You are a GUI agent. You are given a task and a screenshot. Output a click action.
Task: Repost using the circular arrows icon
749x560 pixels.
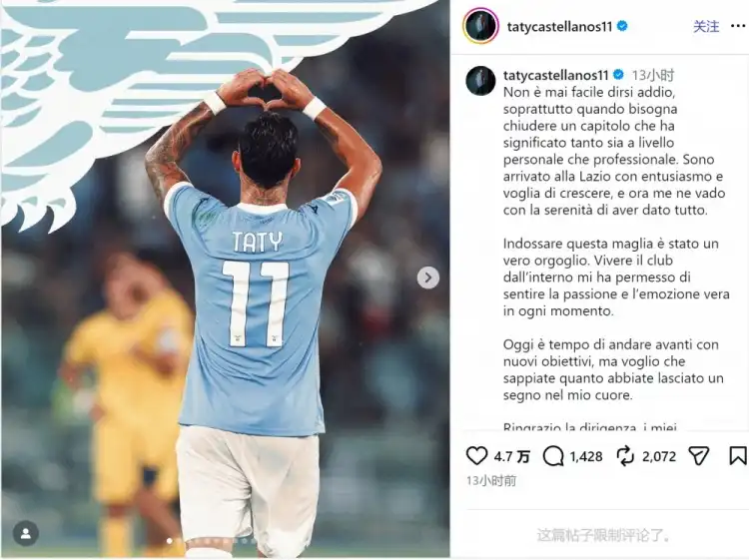pyautogui.click(x=625, y=456)
